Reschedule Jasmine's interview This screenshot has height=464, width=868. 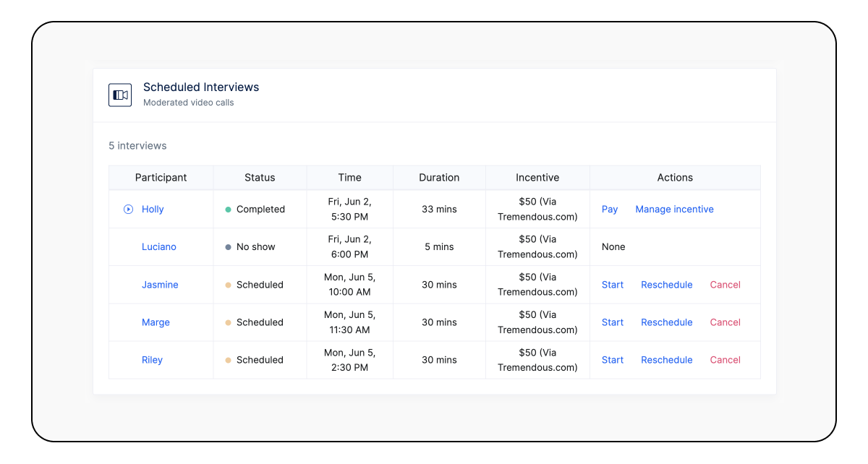[x=667, y=285]
